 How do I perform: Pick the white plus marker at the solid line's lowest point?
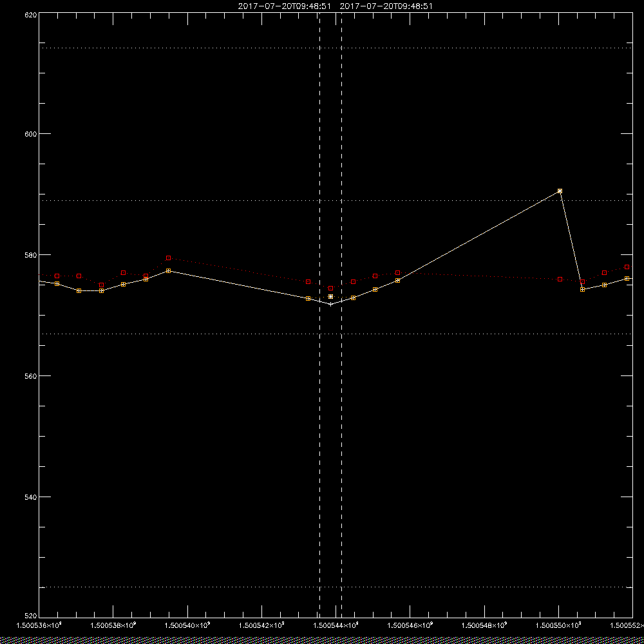(330, 305)
